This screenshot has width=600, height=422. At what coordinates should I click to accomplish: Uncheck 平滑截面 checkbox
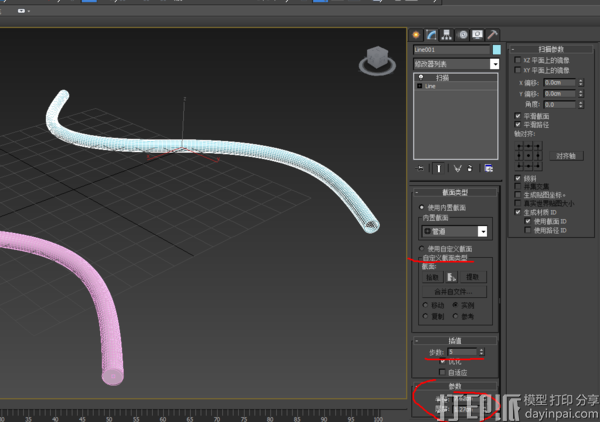coord(518,116)
